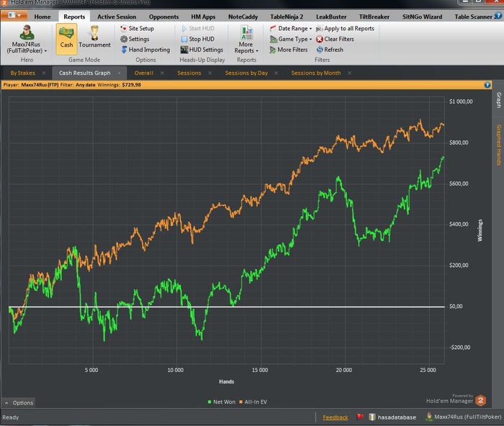Click the Maxx74Rus hero avatar icon
Screen dimensions: 504x426
(27, 32)
